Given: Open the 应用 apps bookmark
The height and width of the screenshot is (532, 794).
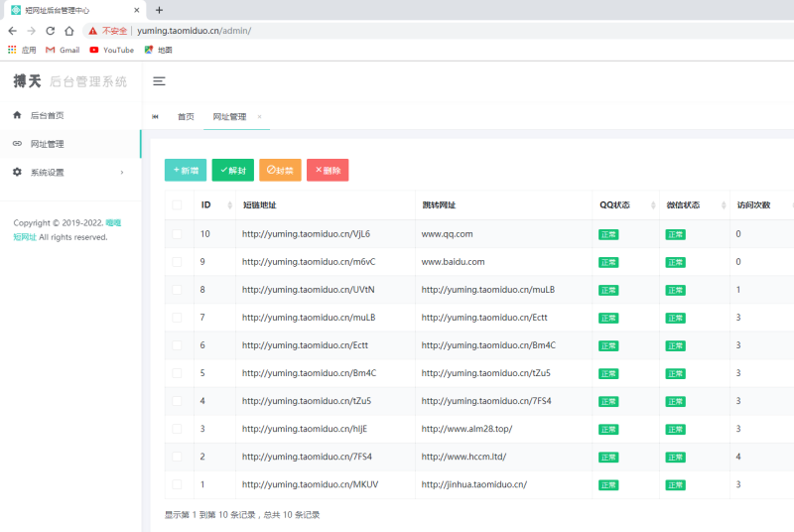Looking at the screenshot, I should [22, 50].
